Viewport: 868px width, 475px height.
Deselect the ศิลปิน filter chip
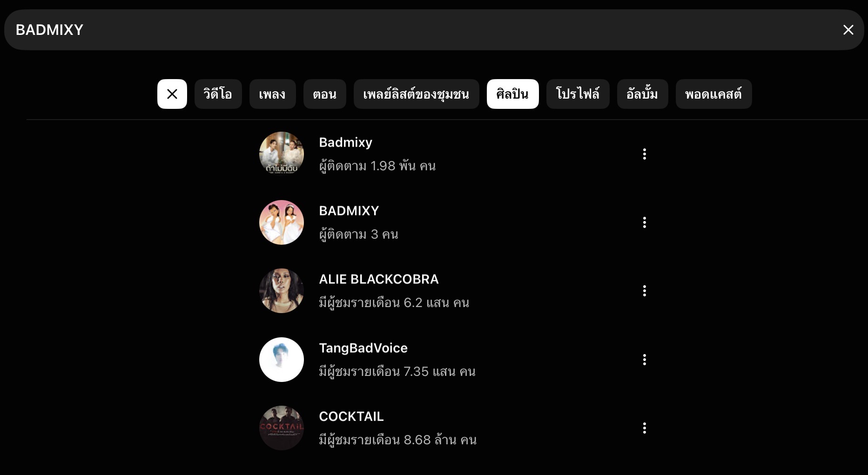coord(513,94)
